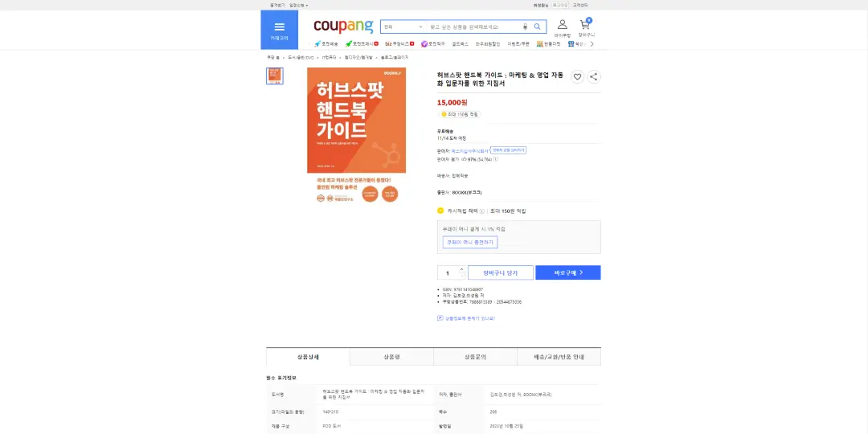Click the 15,000원 price text
This screenshot has height=434, width=868.
[452, 102]
